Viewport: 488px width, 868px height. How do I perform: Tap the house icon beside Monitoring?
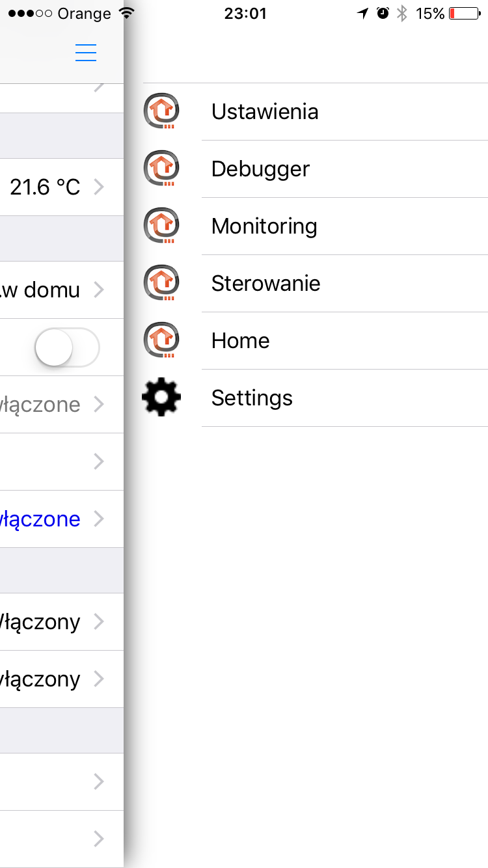[x=161, y=226]
